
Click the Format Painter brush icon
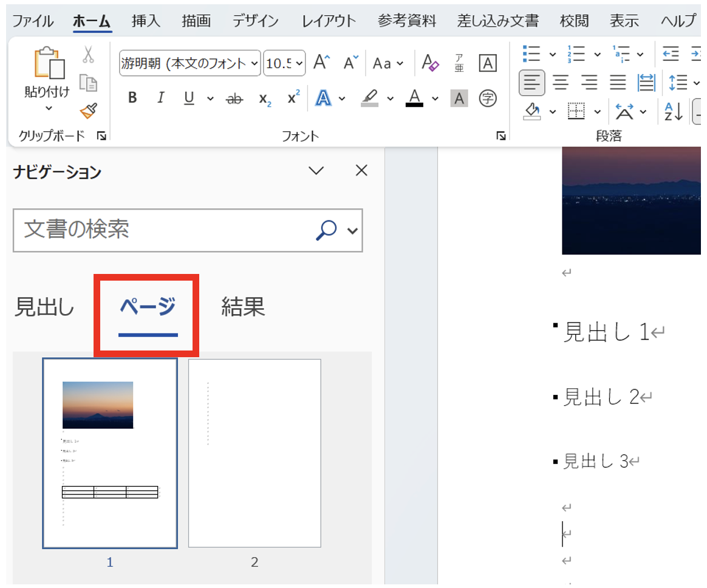(89, 111)
